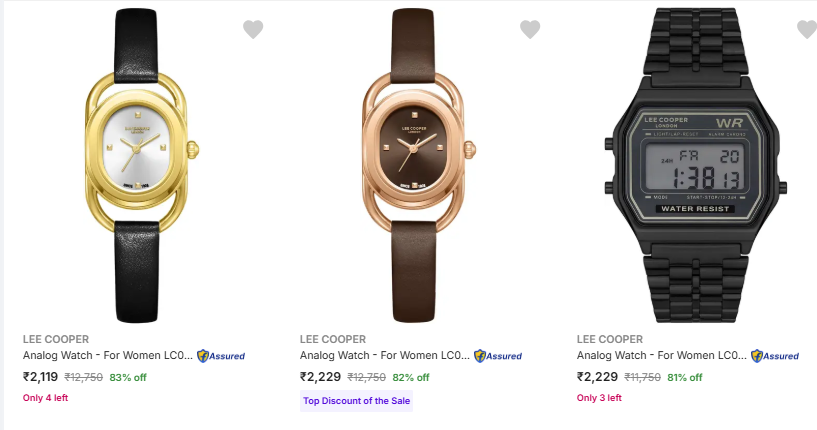Screen dimensions: 817x430
Task: Click the 83% off discount label
Action: click(128, 378)
